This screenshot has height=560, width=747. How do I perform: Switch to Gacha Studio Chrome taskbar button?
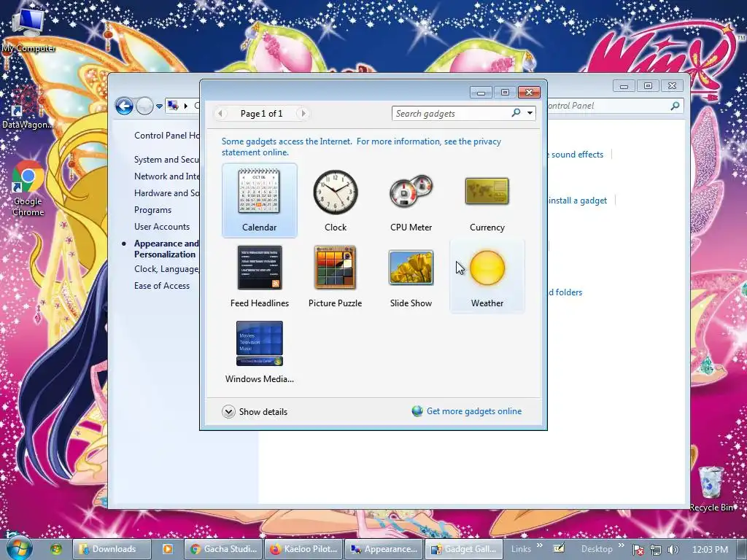click(223, 549)
